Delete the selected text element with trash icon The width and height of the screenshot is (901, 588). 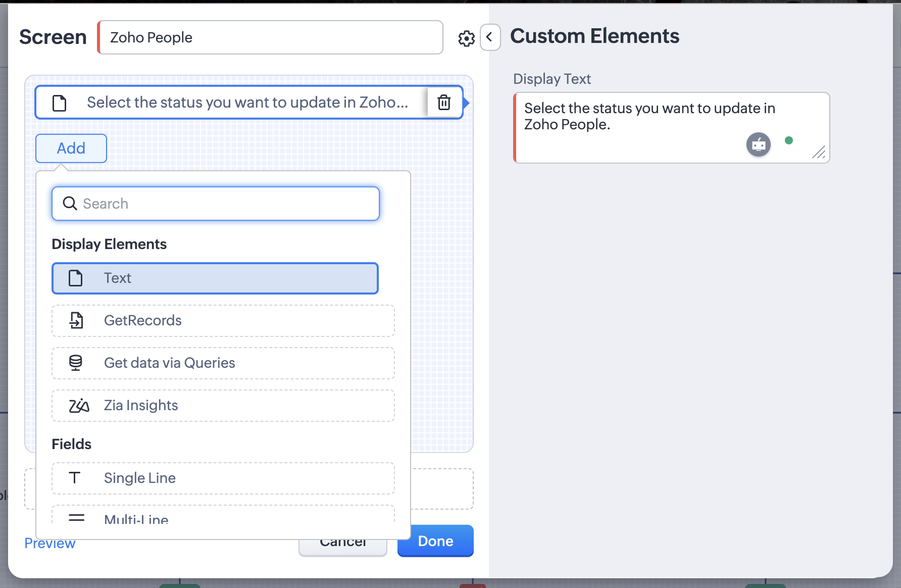click(444, 103)
